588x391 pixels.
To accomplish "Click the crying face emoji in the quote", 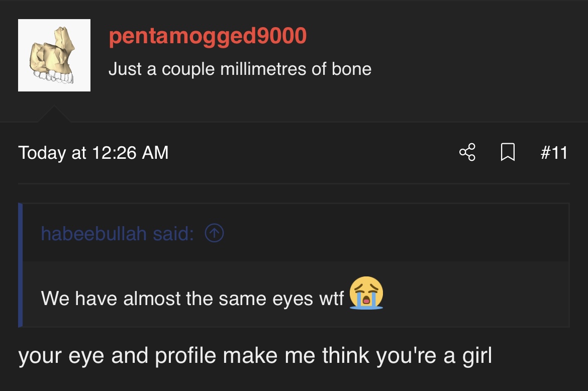I will click(x=366, y=293).
